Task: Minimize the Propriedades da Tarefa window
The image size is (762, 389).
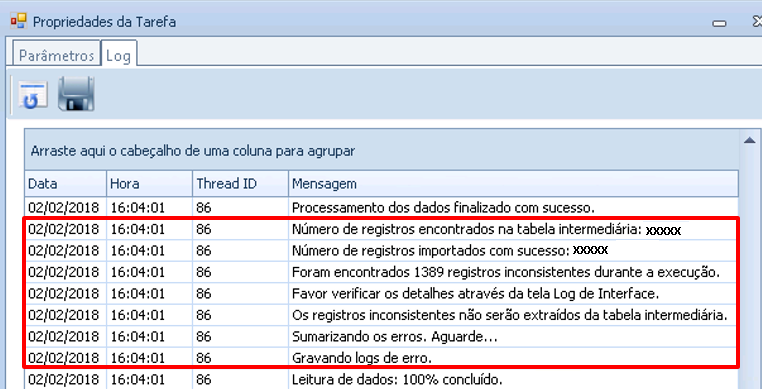Action: [720, 23]
